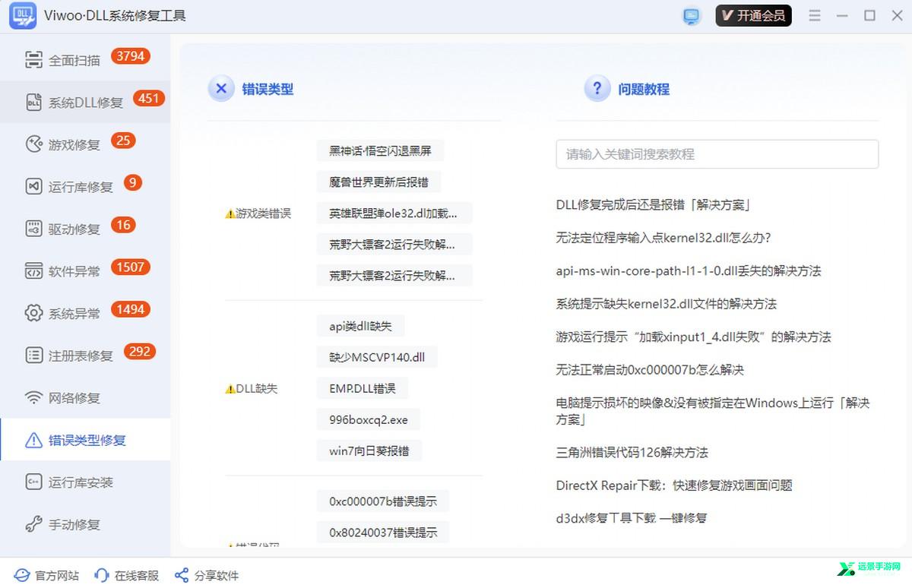Click the Viwoo DLL app logo icon
The width and height of the screenshot is (912, 588).
[23, 16]
